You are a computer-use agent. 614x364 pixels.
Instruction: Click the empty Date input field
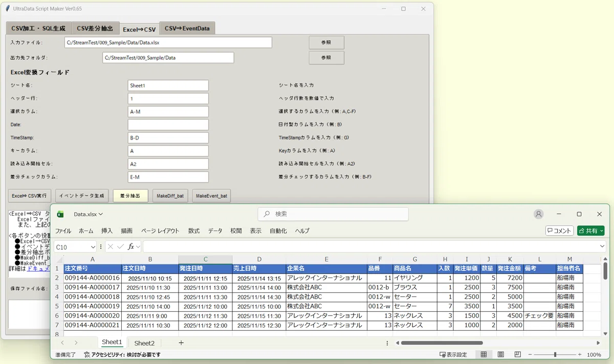click(x=168, y=124)
